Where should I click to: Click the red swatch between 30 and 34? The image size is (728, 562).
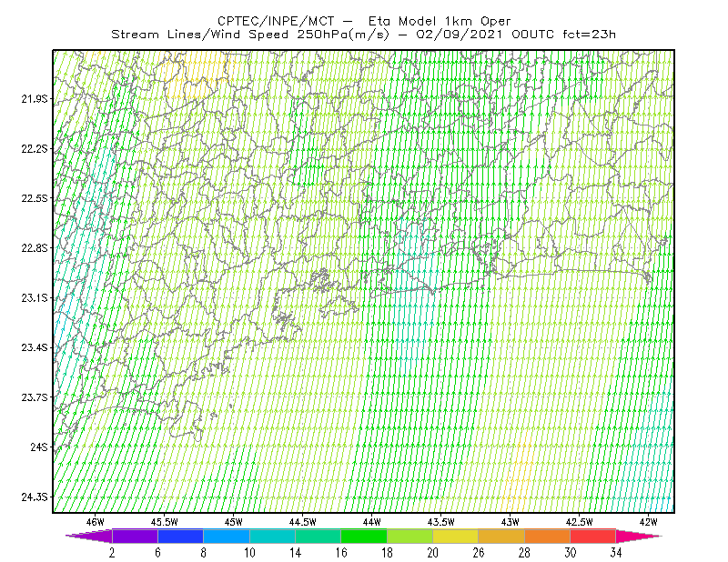click(x=593, y=536)
